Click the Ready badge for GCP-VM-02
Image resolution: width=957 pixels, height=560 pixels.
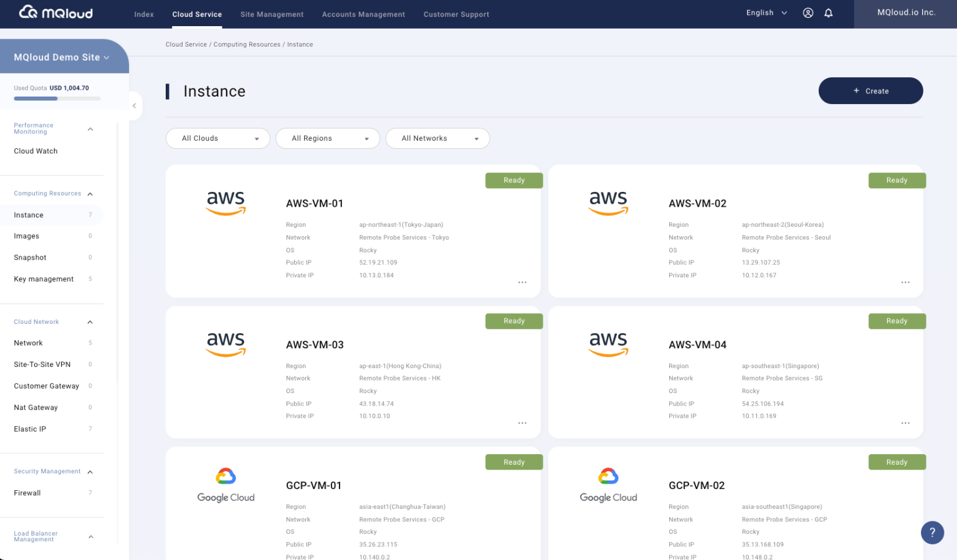click(897, 462)
